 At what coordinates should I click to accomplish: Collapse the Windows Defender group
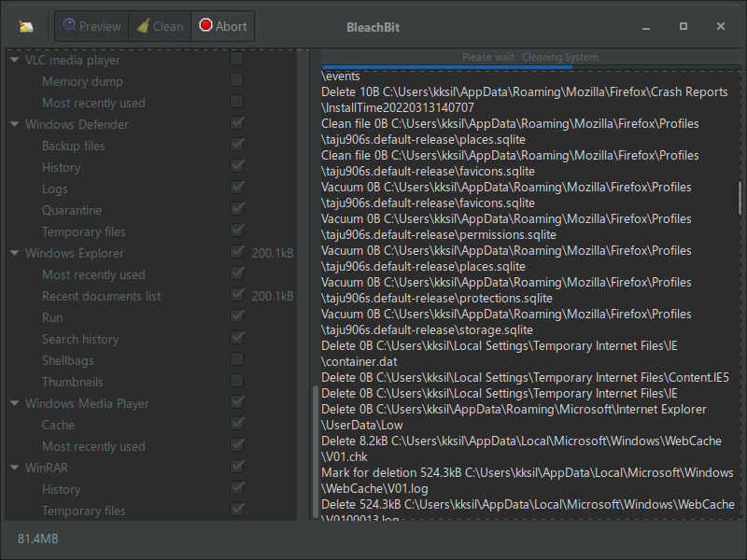15,124
